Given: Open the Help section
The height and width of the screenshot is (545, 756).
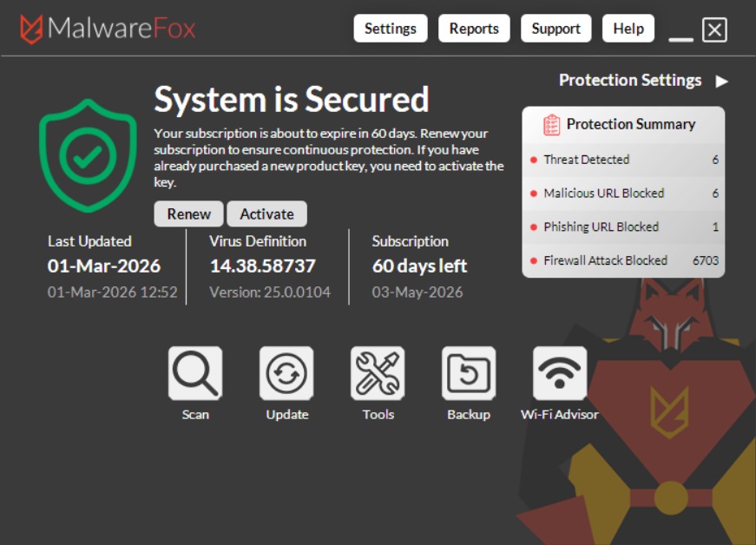Looking at the screenshot, I should [628, 28].
